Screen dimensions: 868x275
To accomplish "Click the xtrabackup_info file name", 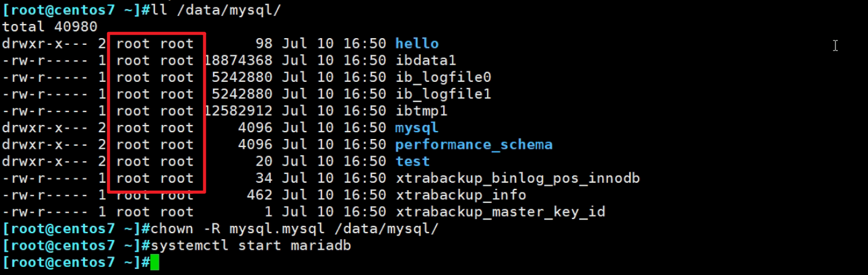I will 460,195.
